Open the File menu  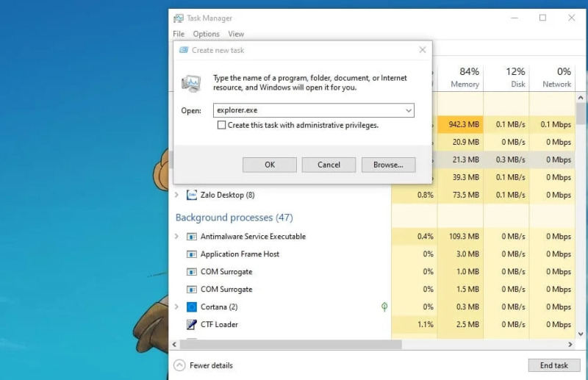click(x=179, y=34)
